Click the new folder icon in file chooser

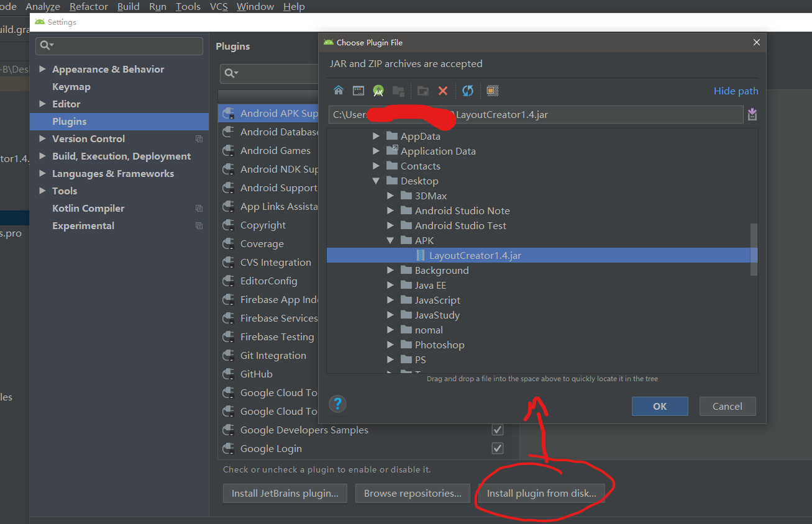pyautogui.click(x=423, y=90)
